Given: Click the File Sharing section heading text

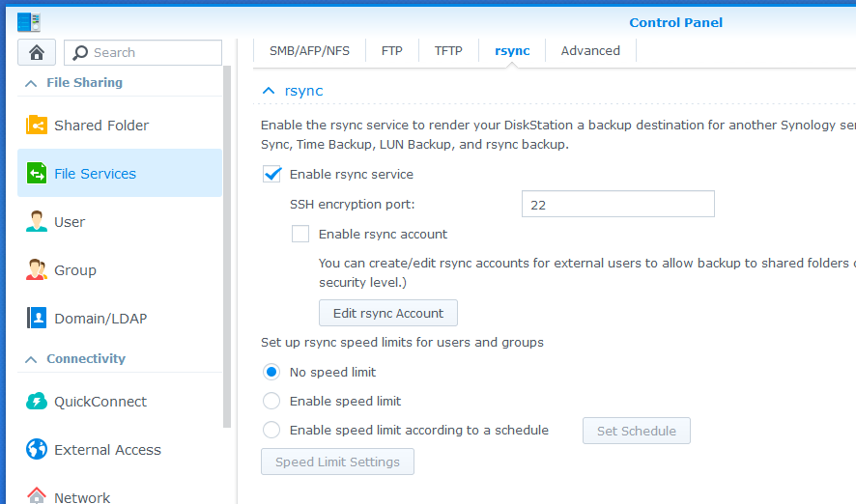Looking at the screenshot, I should (85, 82).
